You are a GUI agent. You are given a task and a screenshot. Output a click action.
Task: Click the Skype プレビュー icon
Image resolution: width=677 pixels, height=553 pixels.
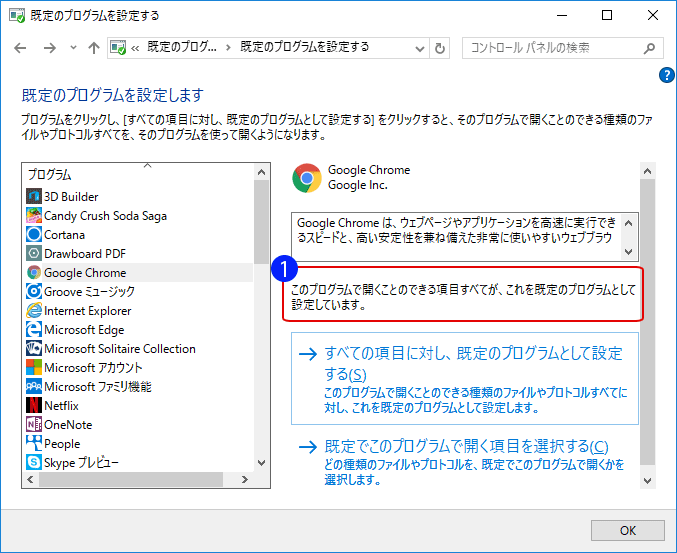(34, 462)
